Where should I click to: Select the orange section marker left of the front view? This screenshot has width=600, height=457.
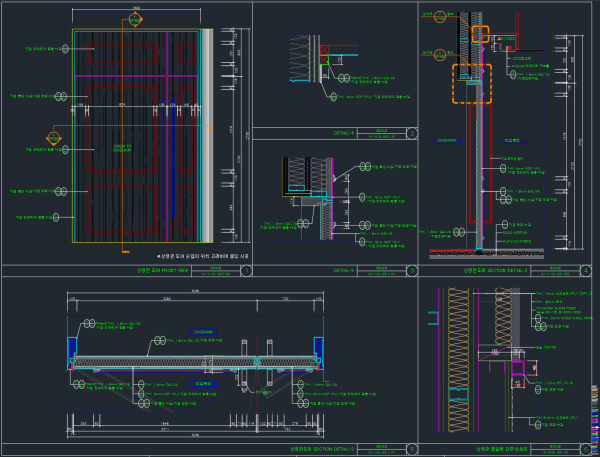coord(54,139)
